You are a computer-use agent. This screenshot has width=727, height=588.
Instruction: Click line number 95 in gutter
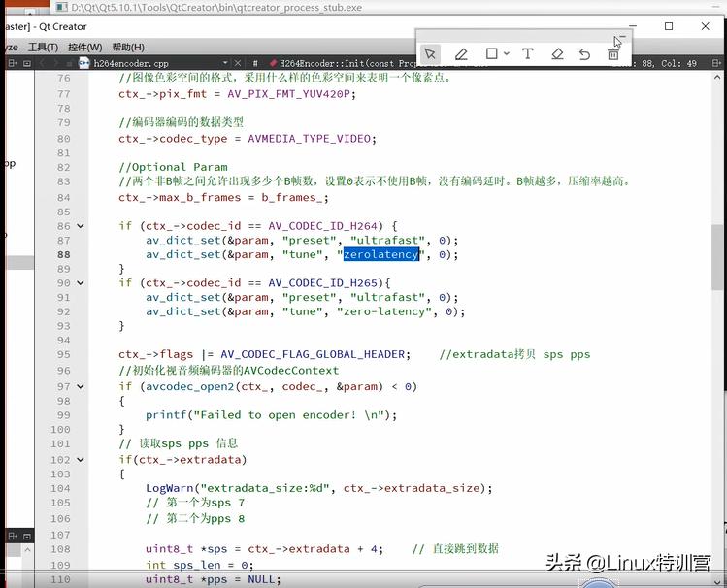64,355
